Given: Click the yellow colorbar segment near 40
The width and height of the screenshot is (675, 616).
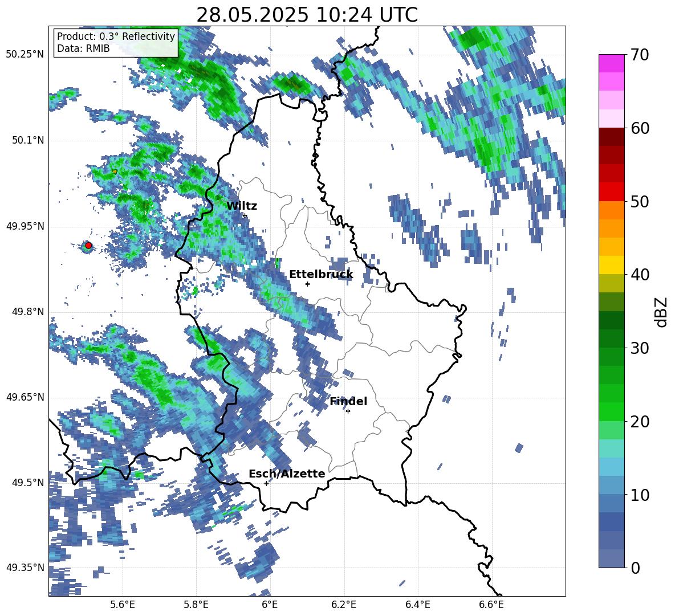Looking at the screenshot, I should point(612,266).
